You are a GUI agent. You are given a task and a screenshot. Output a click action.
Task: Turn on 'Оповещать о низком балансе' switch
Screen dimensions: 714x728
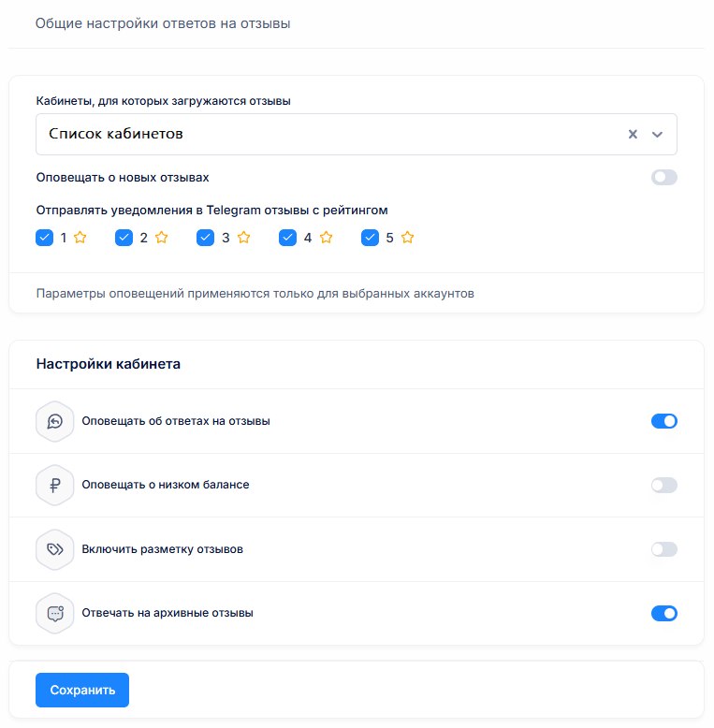[663, 486]
